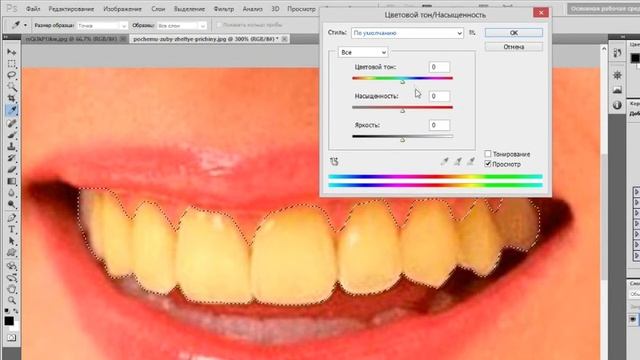This screenshot has height=360, width=640.
Task: Open the History panel icon
Action: pos(617,53)
